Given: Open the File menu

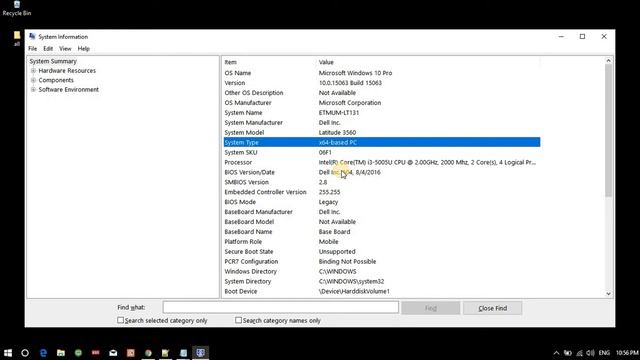Looking at the screenshot, I should click(x=33, y=49).
